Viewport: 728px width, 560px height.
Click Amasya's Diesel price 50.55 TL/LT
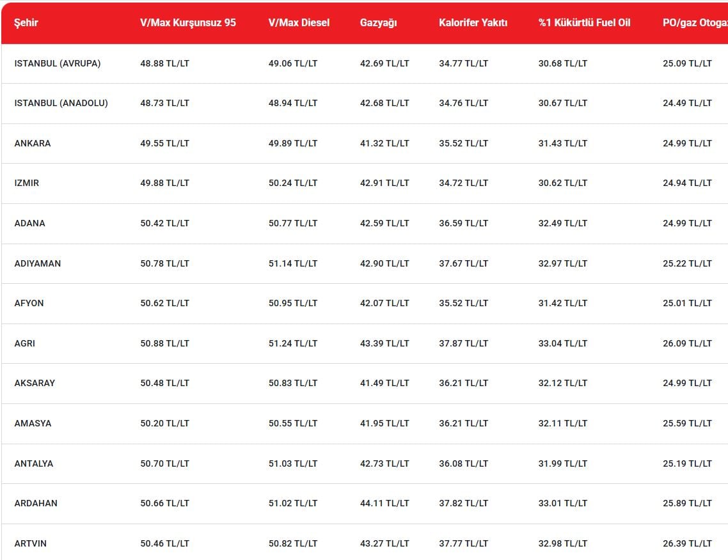293,423
